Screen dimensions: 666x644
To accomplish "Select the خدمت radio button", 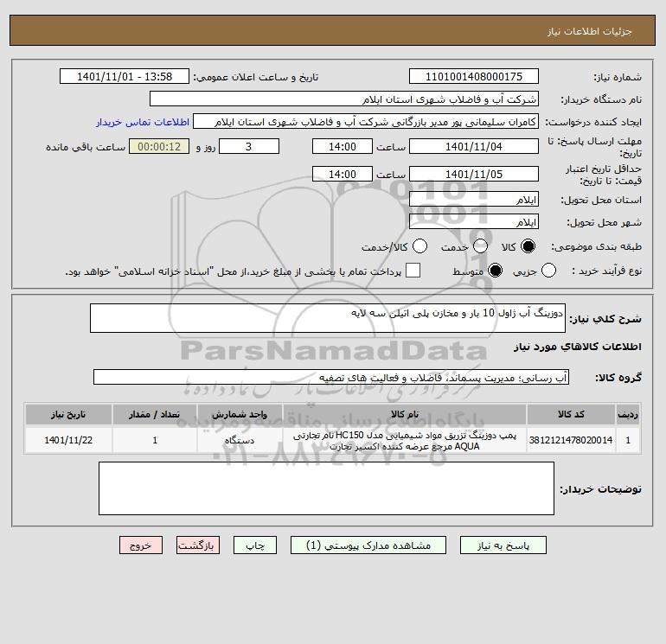I will tap(480, 246).
